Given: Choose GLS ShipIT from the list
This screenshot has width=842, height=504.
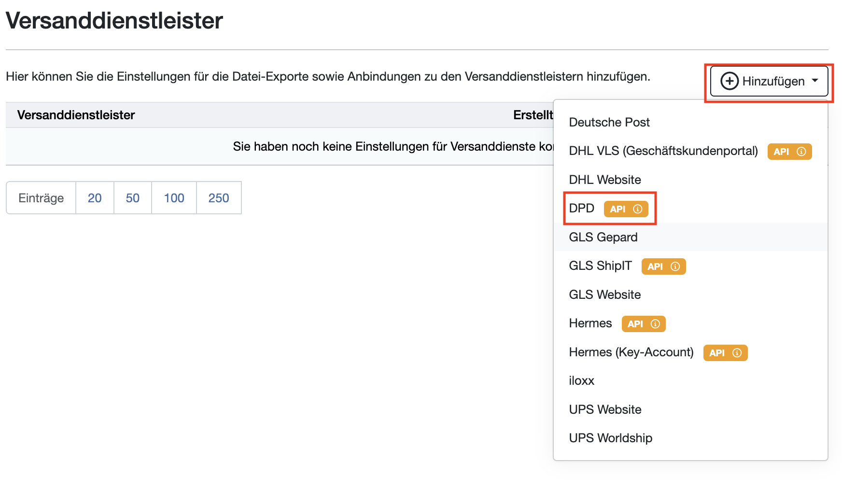Looking at the screenshot, I should pos(690,266).
